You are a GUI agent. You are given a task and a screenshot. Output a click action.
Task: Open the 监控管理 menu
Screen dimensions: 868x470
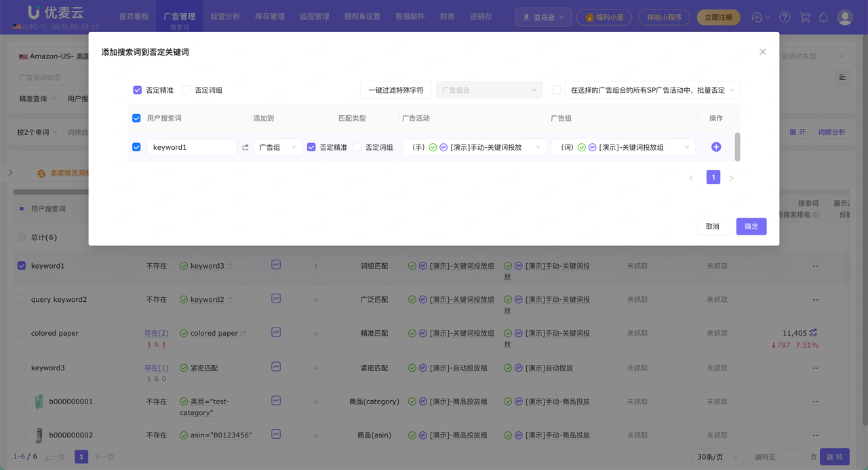click(314, 16)
